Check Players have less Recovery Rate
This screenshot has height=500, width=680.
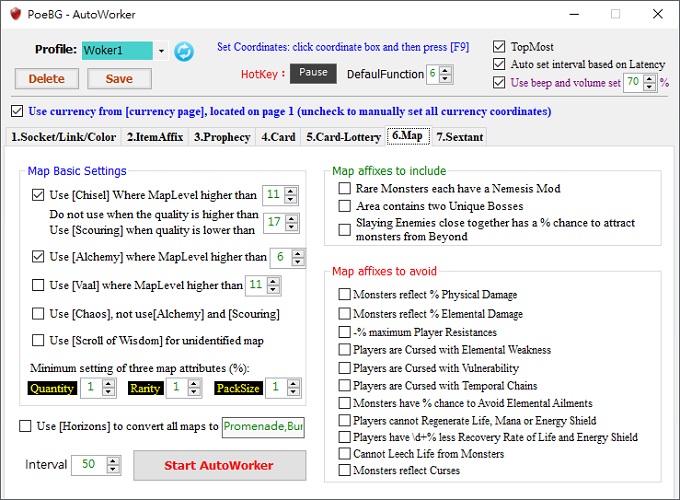coord(344,437)
